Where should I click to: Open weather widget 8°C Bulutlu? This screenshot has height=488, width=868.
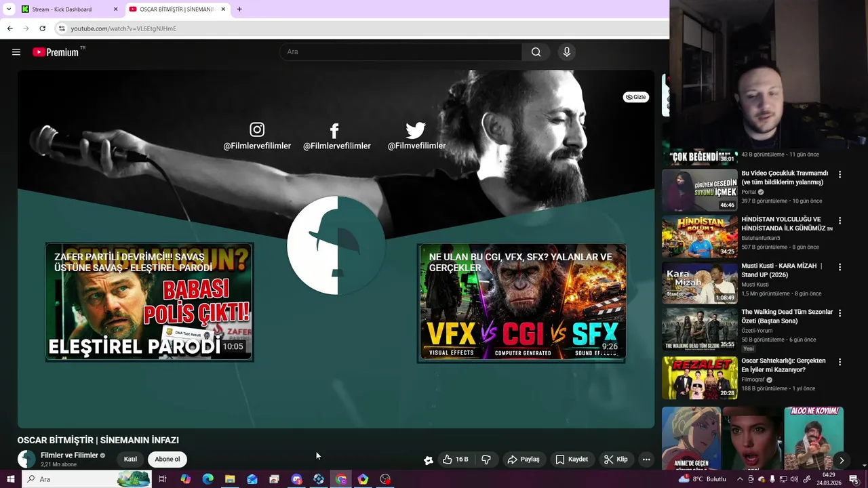click(x=702, y=479)
